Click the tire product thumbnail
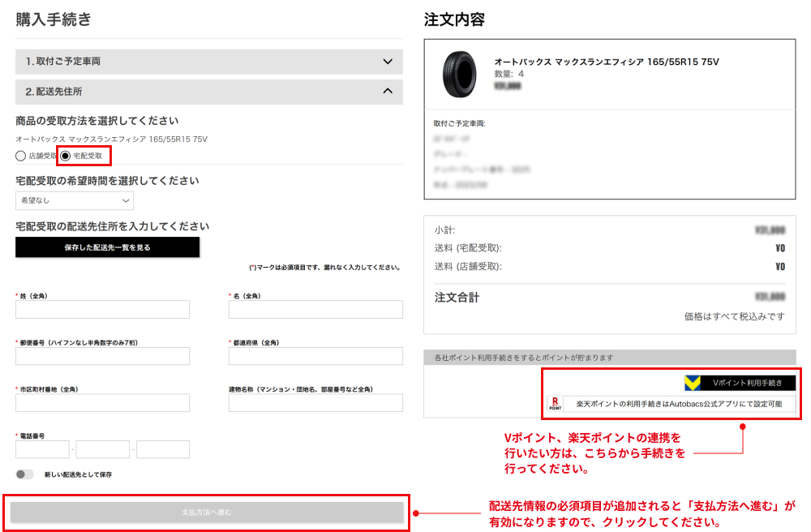The width and height of the screenshot is (811, 532). coord(460,75)
